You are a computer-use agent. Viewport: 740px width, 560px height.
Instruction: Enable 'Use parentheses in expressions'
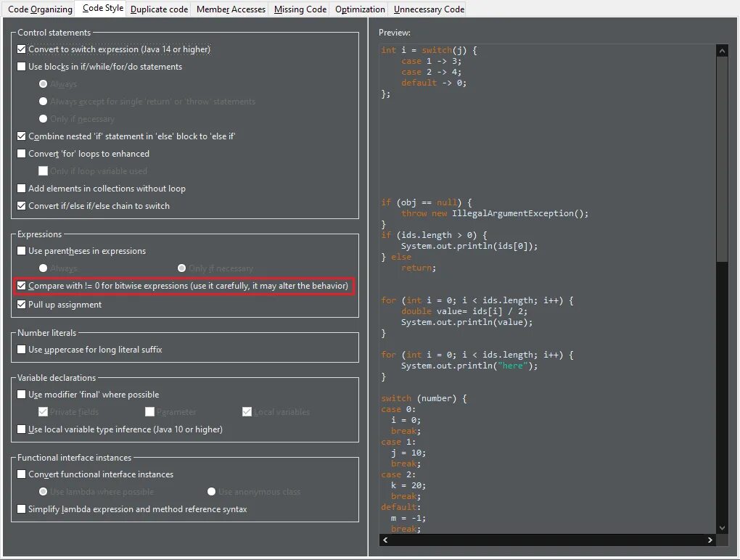22,250
